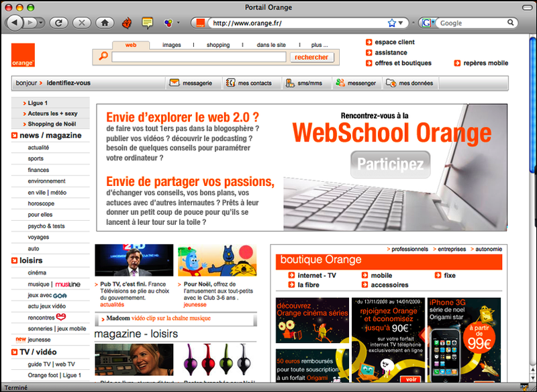Click identifiez-vous to sign in
This screenshot has width=537, height=392.
click(x=68, y=83)
